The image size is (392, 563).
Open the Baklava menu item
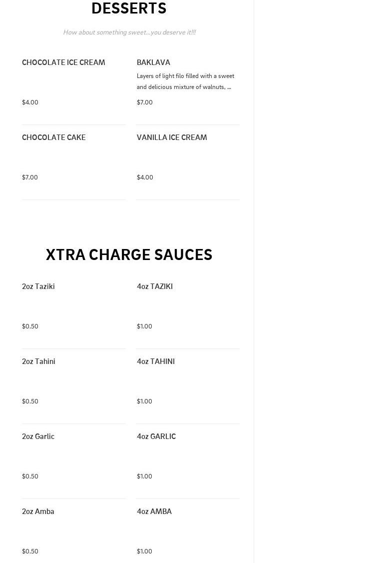pos(153,62)
